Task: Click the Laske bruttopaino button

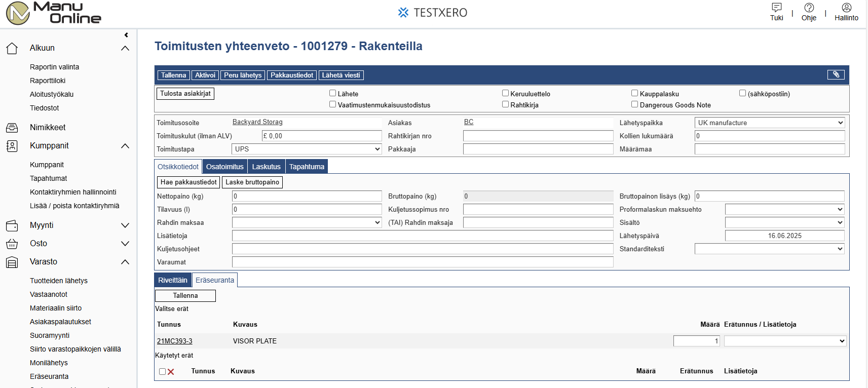Action: point(252,182)
